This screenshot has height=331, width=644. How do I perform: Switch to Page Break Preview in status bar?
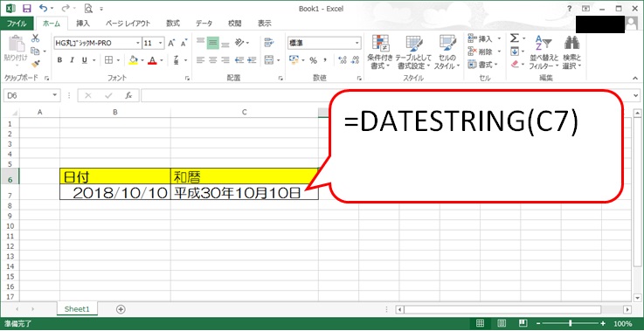[523, 323]
